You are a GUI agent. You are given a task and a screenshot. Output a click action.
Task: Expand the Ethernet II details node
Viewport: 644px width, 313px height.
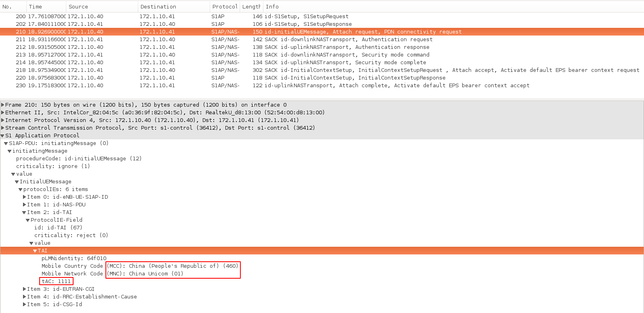[3, 113]
